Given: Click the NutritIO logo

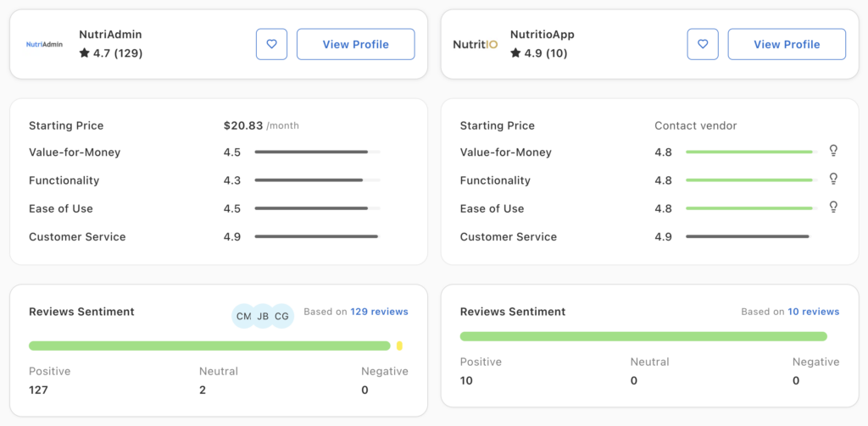Looking at the screenshot, I should [475, 44].
